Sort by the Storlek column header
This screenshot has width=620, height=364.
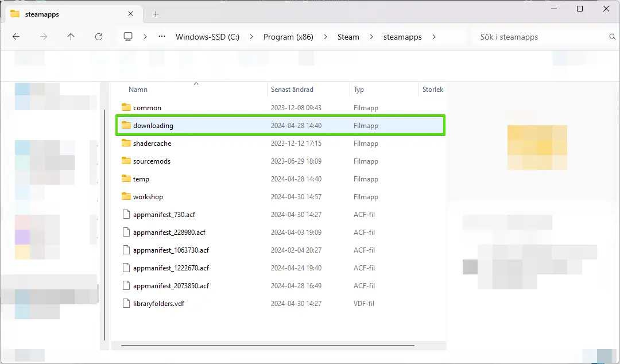[433, 90]
